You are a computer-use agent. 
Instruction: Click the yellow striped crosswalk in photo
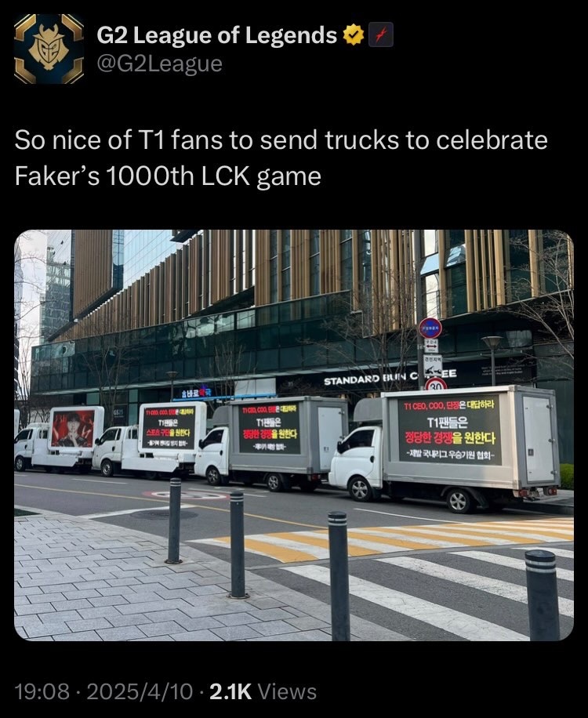(x=380, y=538)
